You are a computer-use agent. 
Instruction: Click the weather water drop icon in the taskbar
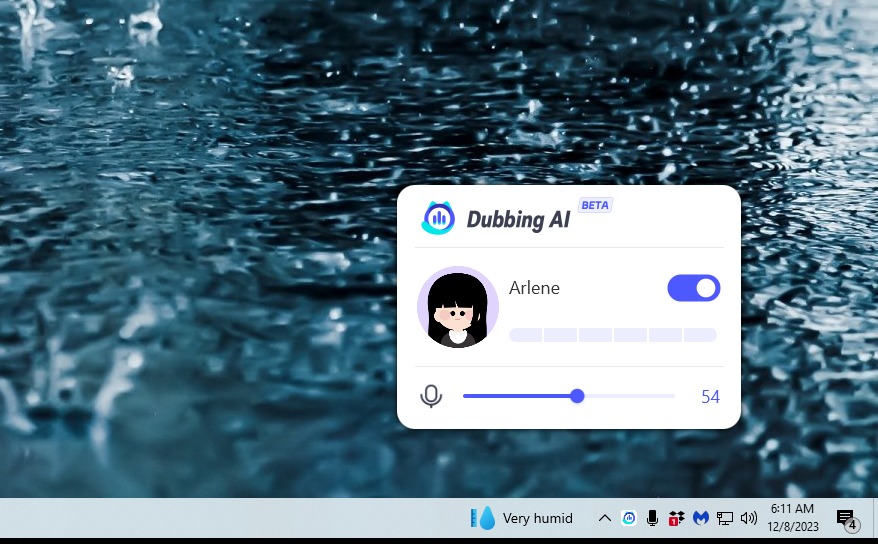(487, 518)
